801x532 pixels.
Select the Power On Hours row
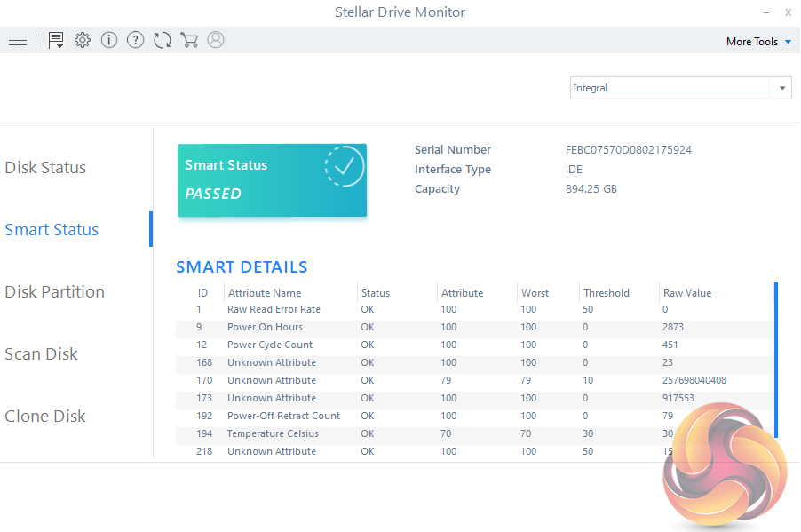pos(265,328)
